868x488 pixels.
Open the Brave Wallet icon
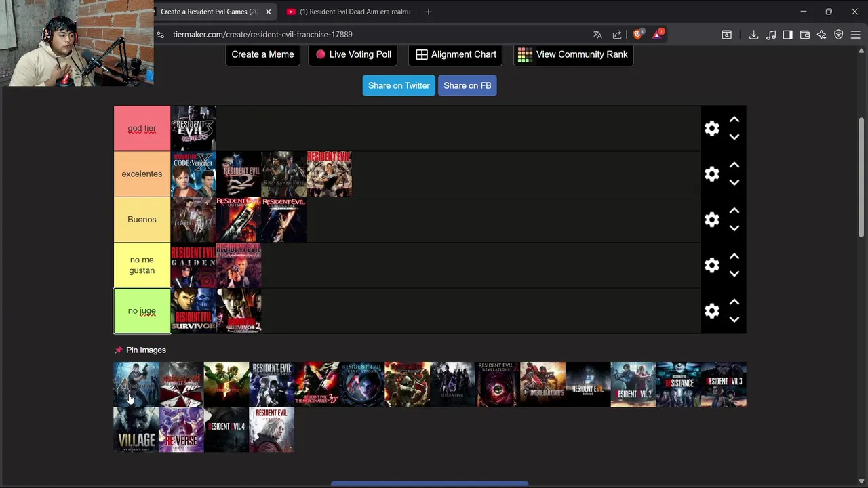[x=805, y=35]
